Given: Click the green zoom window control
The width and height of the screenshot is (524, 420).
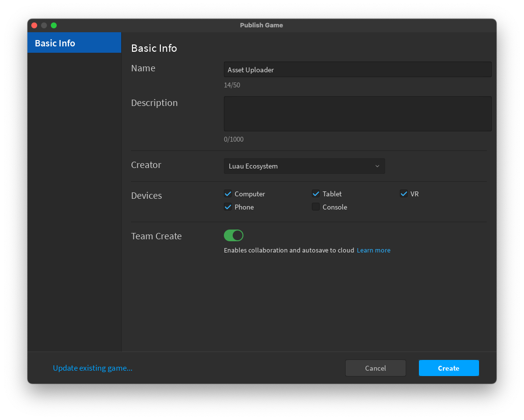Looking at the screenshot, I should click(53, 25).
